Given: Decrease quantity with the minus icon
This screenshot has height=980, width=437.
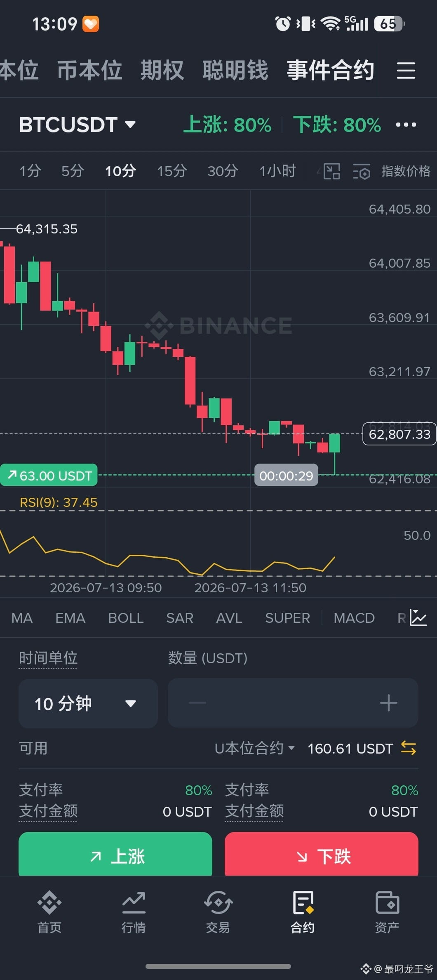Looking at the screenshot, I should [x=197, y=703].
